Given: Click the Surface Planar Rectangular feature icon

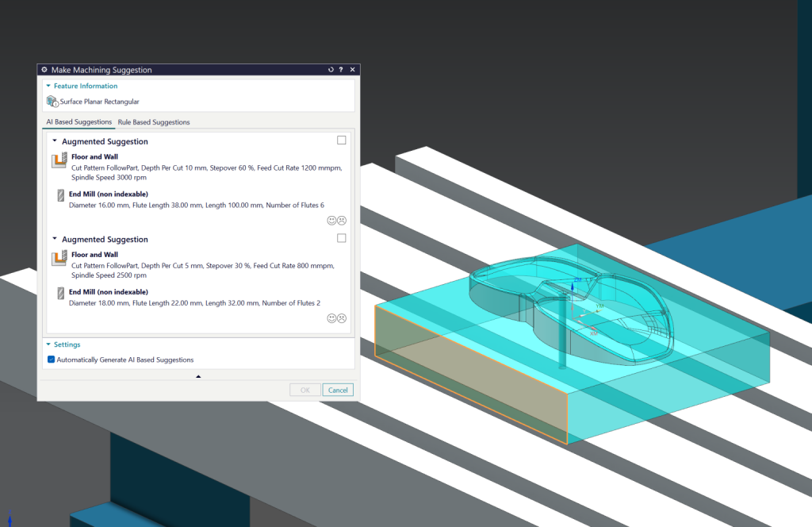Looking at the screenshot, I should pos(52,101).
